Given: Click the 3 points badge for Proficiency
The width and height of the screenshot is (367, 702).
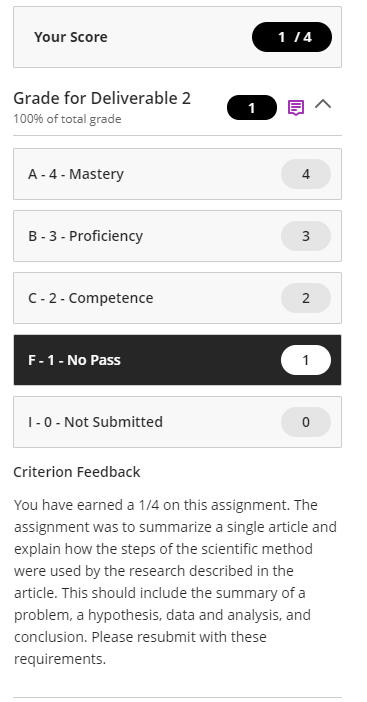Looking at the screenshot, I should click(x=306, y=236).
